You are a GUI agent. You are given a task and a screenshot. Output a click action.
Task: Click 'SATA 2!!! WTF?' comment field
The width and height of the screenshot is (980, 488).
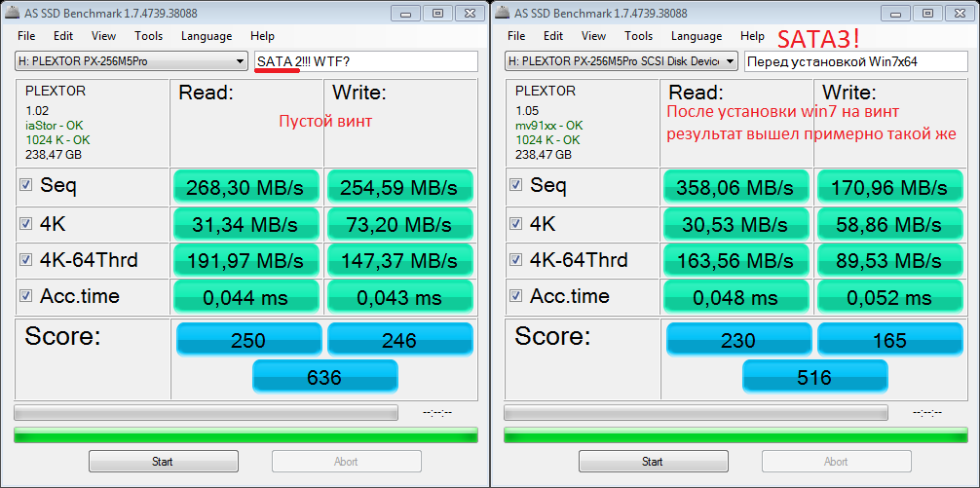pyautogui.click(x=366, y=61)
